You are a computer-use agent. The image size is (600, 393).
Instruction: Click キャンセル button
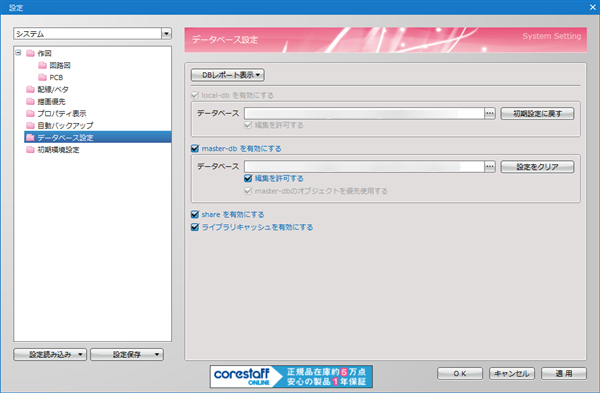click(x=512, y=373)
